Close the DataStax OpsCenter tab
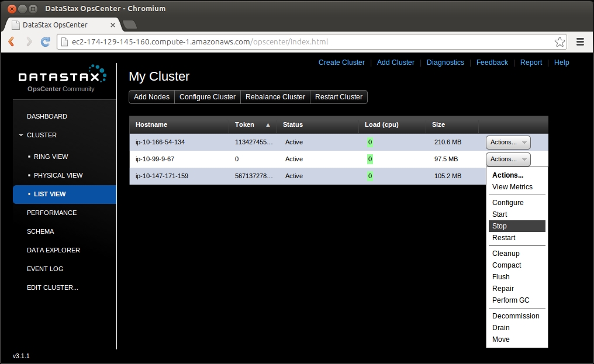Viewport: 594px width, 364px height. click(x=112, y=25)
